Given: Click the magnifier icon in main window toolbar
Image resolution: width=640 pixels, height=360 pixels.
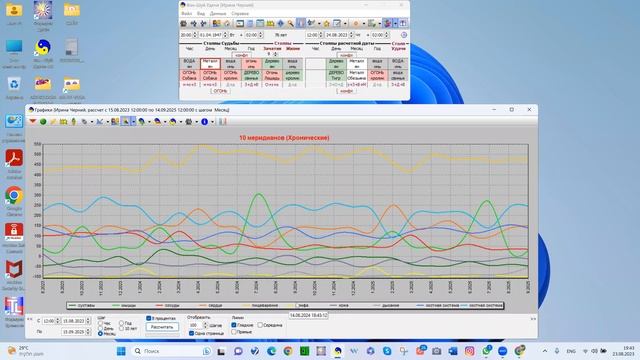Looking at the screenshot, I should click(290, 24).
